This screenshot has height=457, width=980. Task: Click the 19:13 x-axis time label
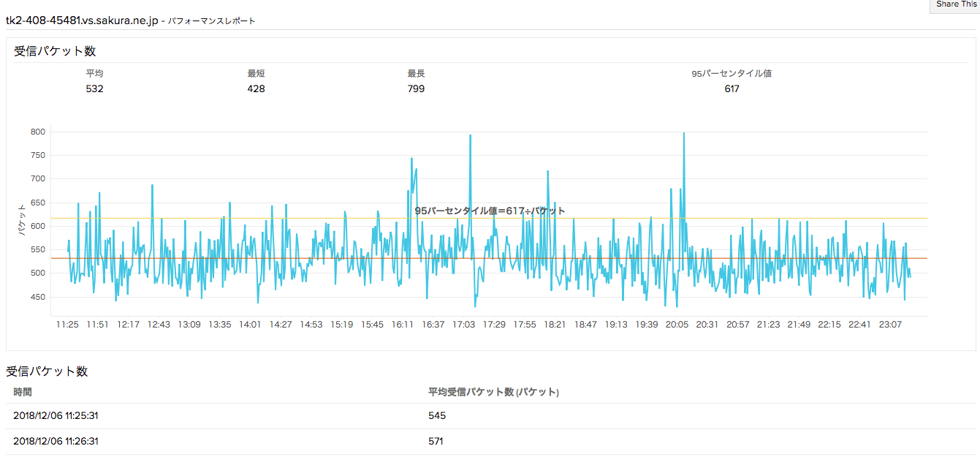pos(616,325)
